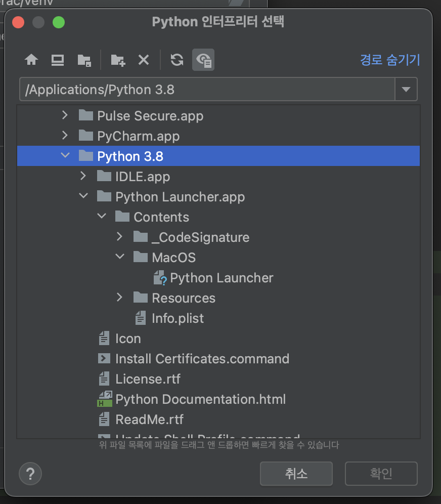Select the Info.plist file
441x504 pixels.
tap(218, 318)
